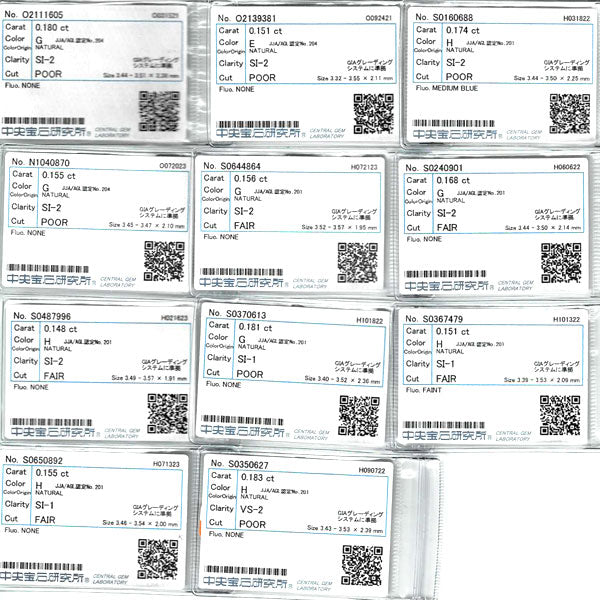Click the QR code on card S0160688
The image size is (600, 600).
pyautogui.click(x=569, y=112)
